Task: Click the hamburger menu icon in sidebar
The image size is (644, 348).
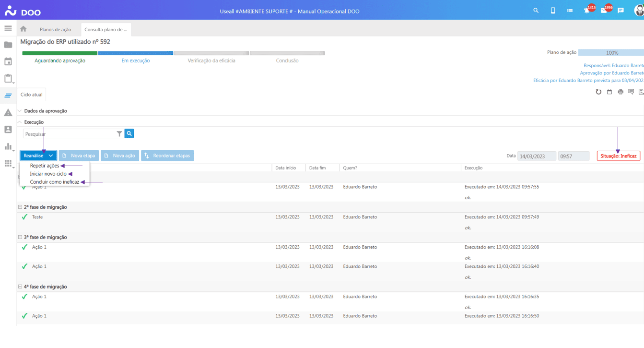Action: [x=8, y=28]
